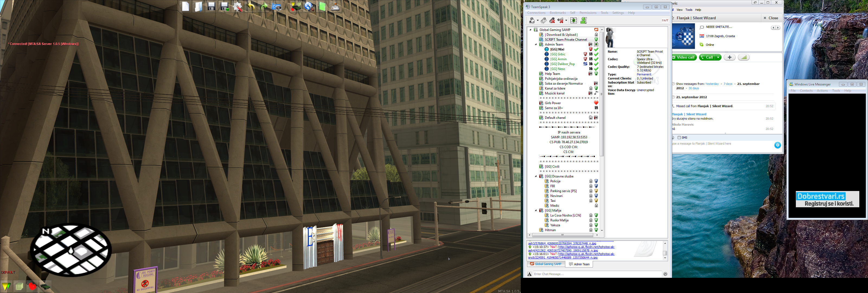Collapse the [GG] Mafije channel

(x=536, y=211)
